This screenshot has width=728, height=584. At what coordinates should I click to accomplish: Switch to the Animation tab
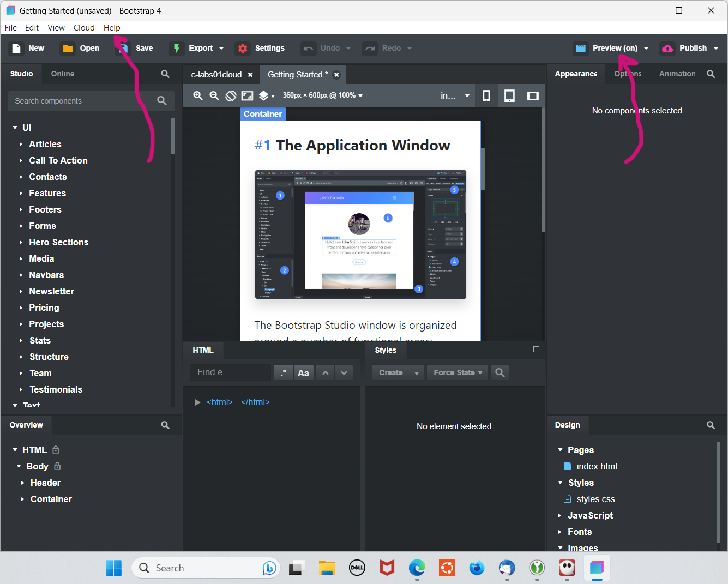point(677,74)
